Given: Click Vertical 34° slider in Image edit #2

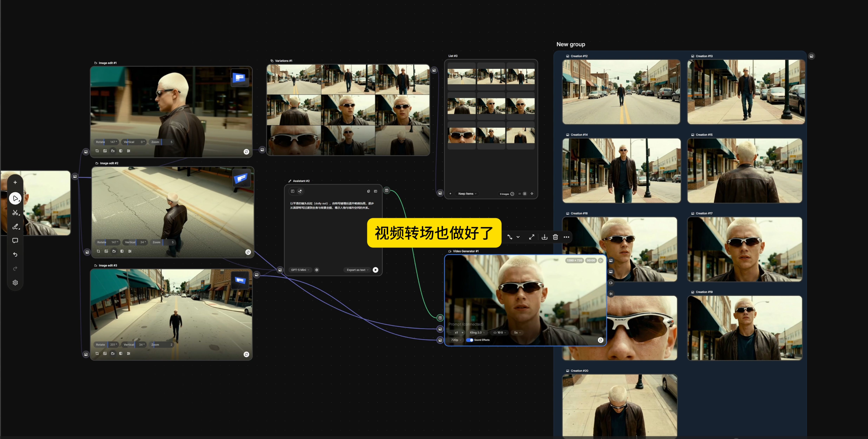Looking at the screenshot, I should pyautogui.click(x=135, y=242).
